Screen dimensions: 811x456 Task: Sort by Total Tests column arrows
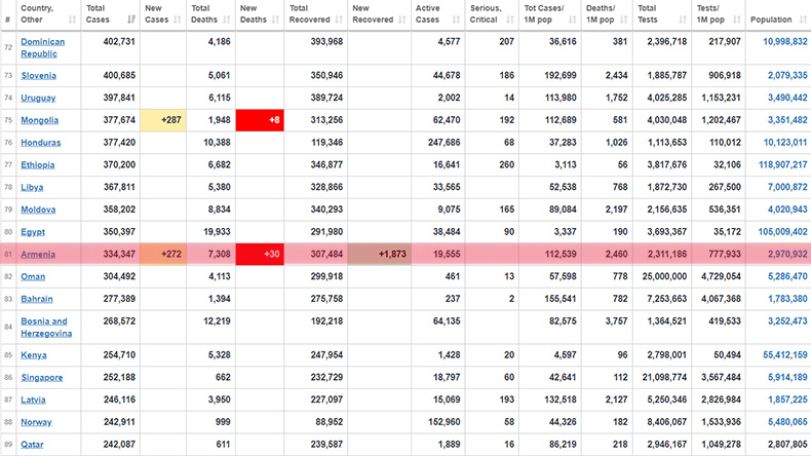682,20
